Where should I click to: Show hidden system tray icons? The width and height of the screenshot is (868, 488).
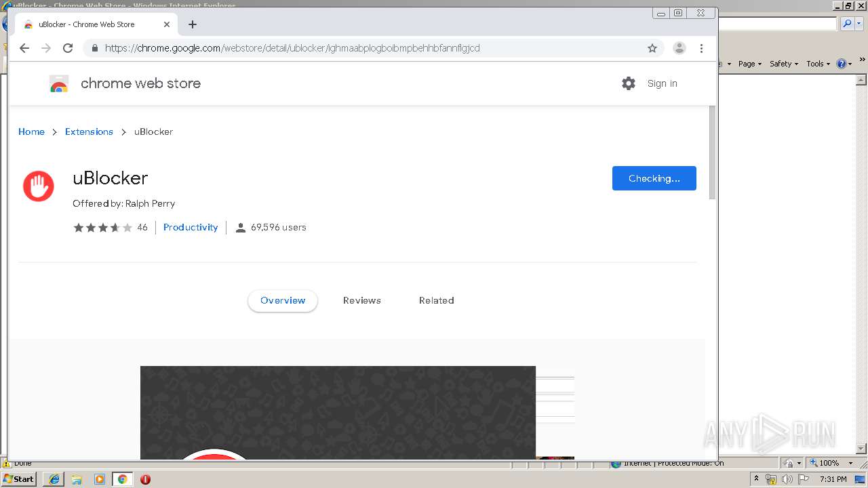[x=756, y=479]
